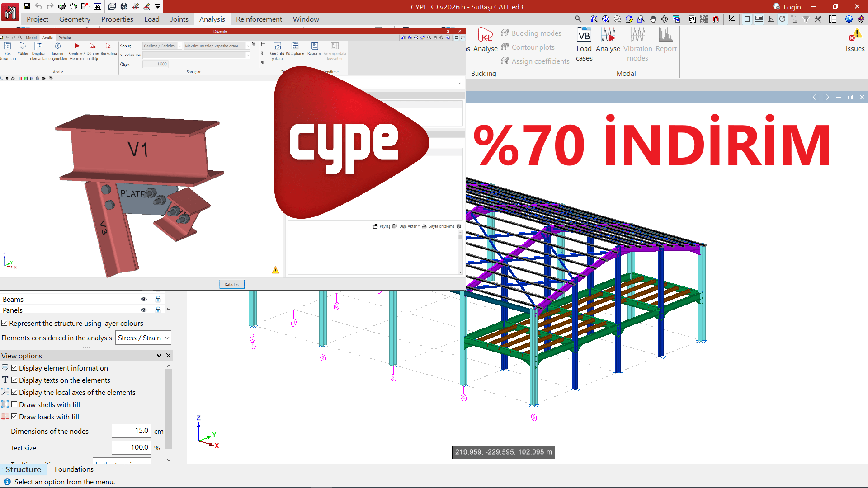
Task: Select the pan hand tool
Action: pos(653,19)
